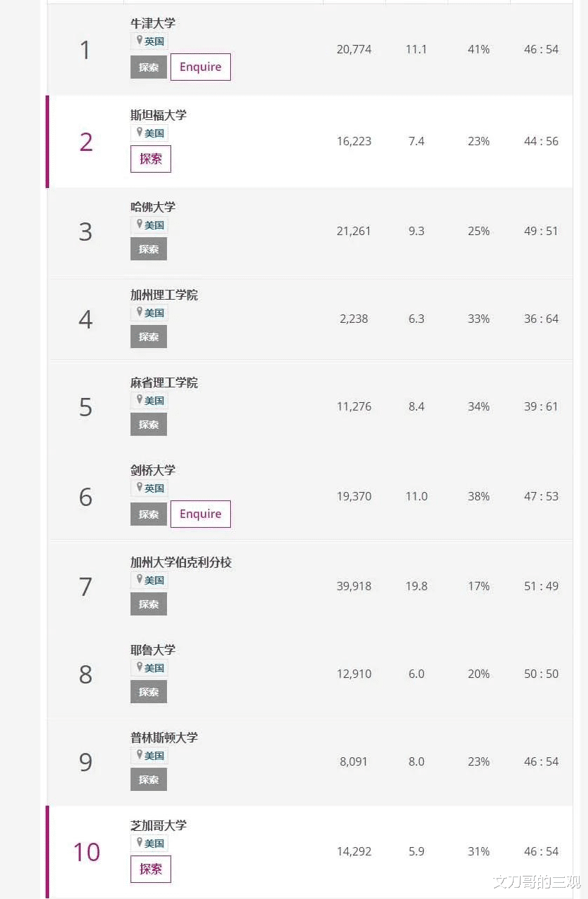Click the 探索 button under 哈佛大学
Screen dimensions: 588x899
click(x=149, y=249)
